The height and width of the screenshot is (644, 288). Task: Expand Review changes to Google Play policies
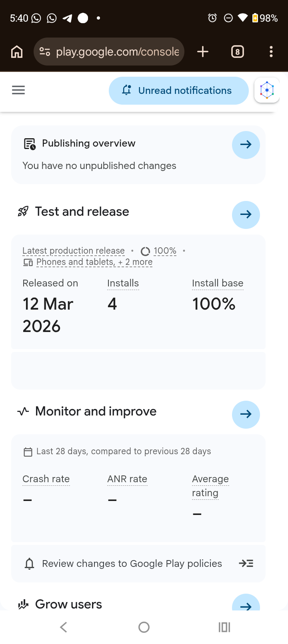click(x=138, y=563)
